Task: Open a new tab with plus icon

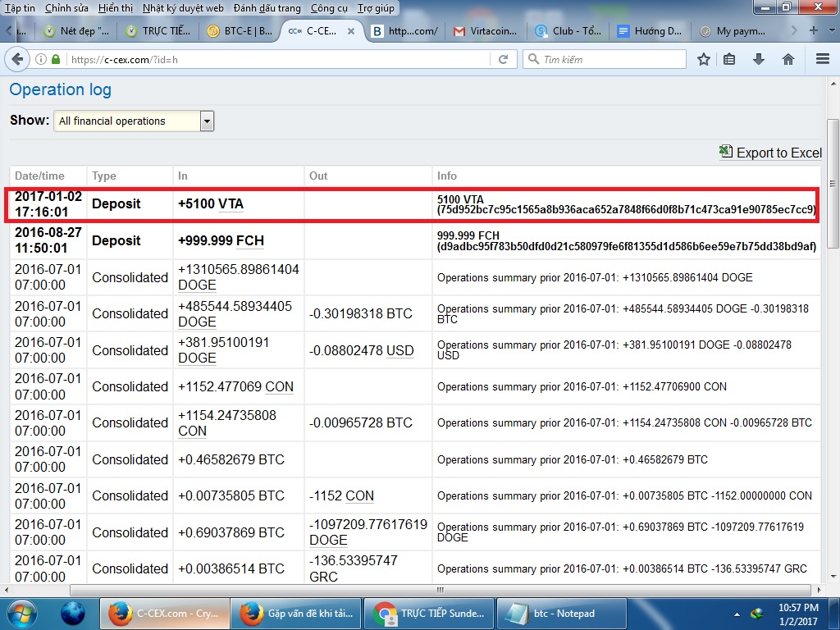Action: tap(814, 30)
